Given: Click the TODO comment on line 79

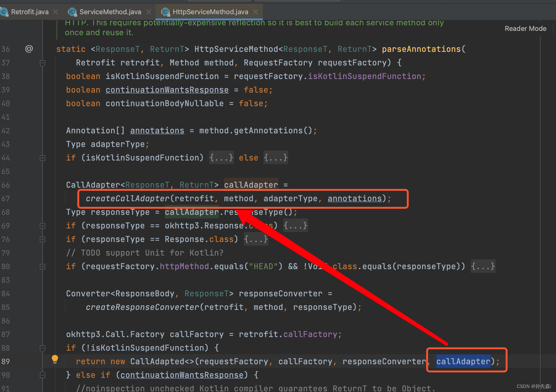Looking at the screenshot, I should tap(145, 253).
